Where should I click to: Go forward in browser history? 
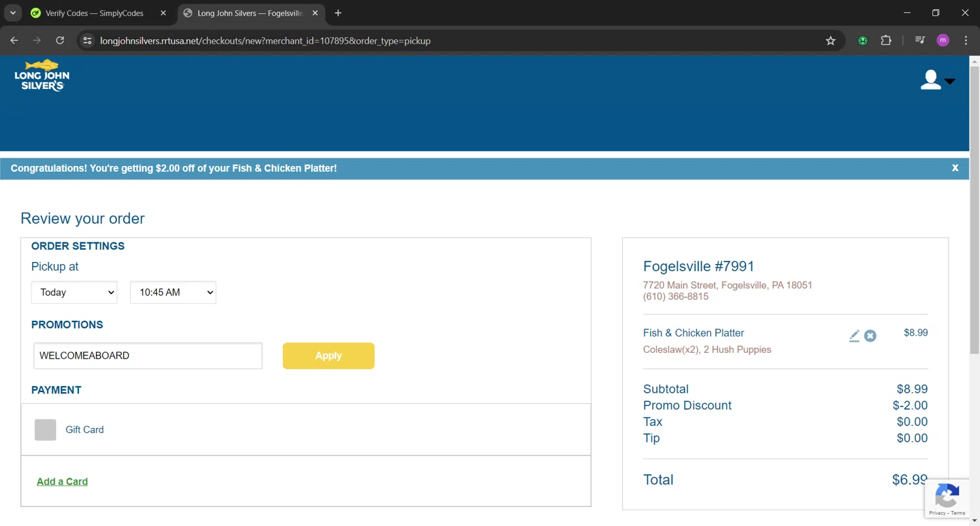pyautogui.click(x=37, y=41)
